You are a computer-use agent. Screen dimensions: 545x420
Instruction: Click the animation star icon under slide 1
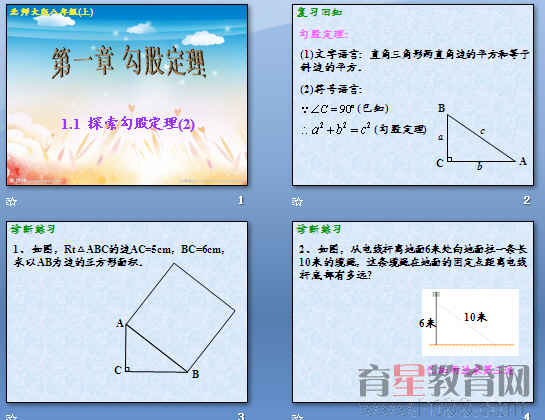tap(11, 201)
